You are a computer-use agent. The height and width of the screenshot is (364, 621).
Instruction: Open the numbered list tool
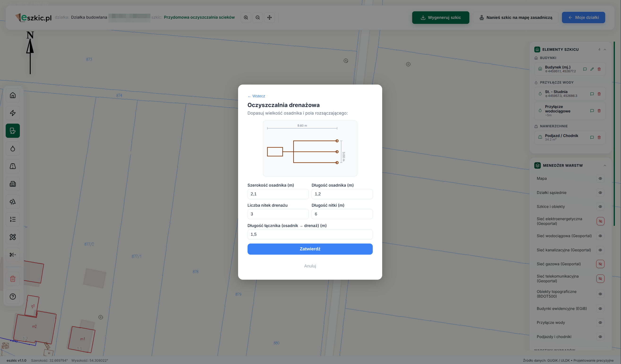tap(13, 219)
